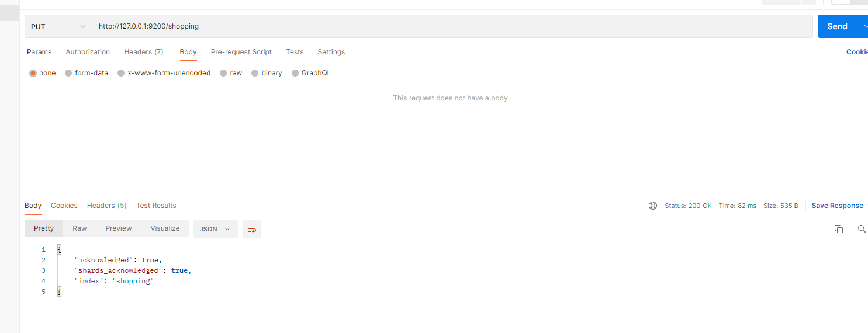Select the raw body type option
Image resolution: width=868 pixels, height=333 pixels.
pyautogui.click(x=223, y=73)
